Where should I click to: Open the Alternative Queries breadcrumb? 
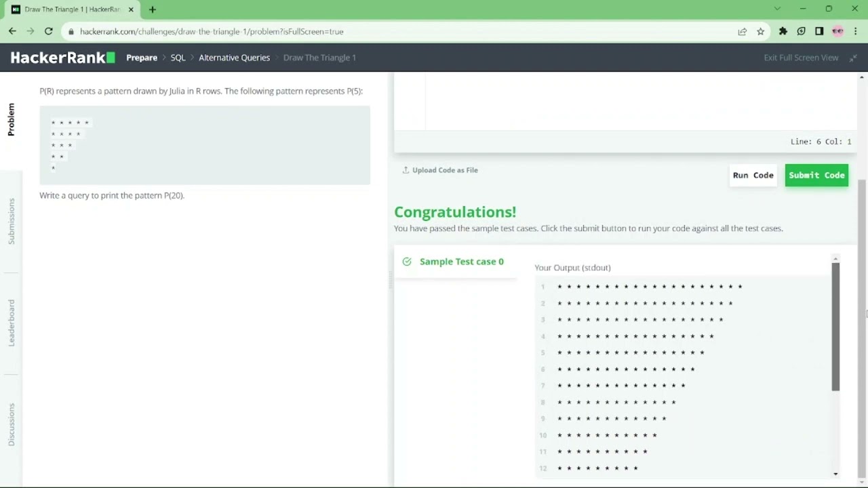pyautogui.click(x=234, y=58)
